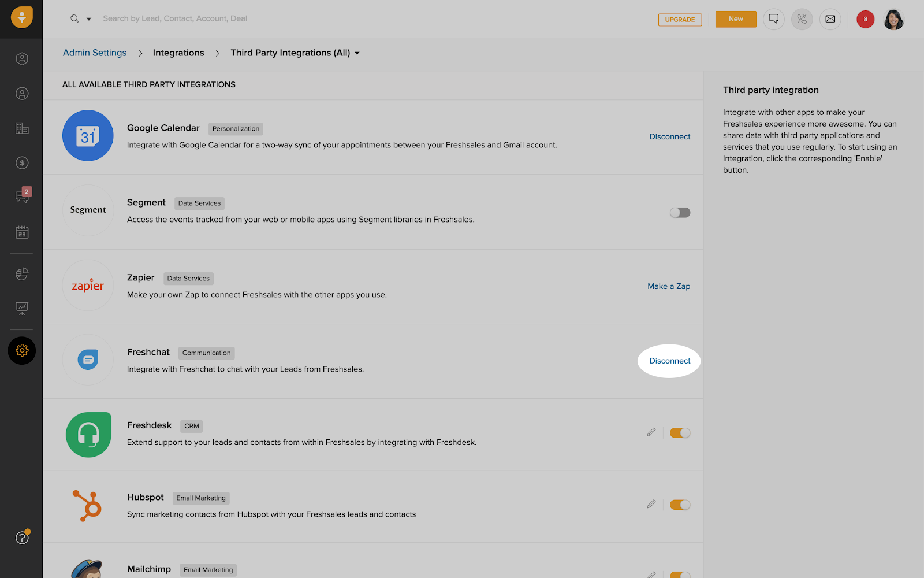Edit Hubspot integration with pencil icon
The width and height of the screenshot is (924, 578).
tap(651, 505)
